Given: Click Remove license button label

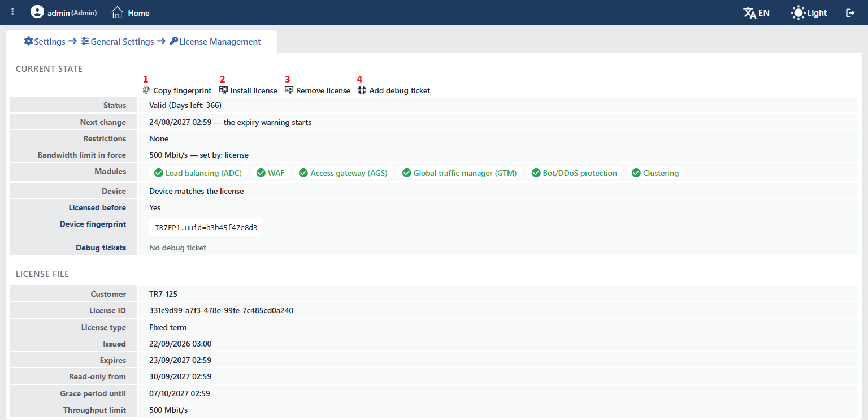Looking at the screenshot, I should coord(323,90).
